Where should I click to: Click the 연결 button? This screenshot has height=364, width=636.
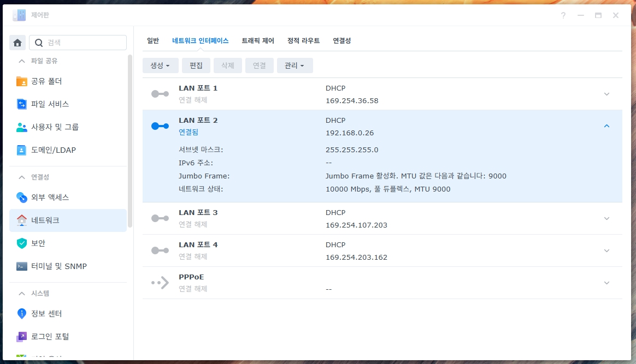pos(259,65)
